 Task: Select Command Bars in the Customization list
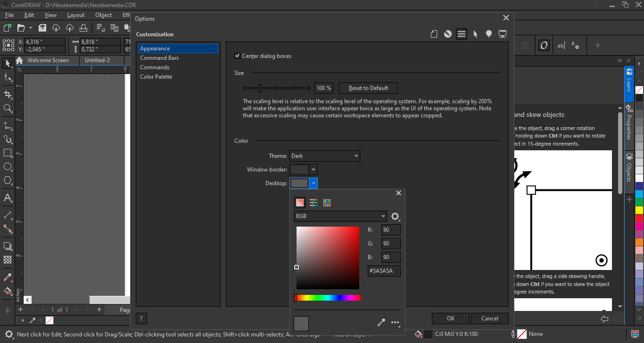(159, 58)
